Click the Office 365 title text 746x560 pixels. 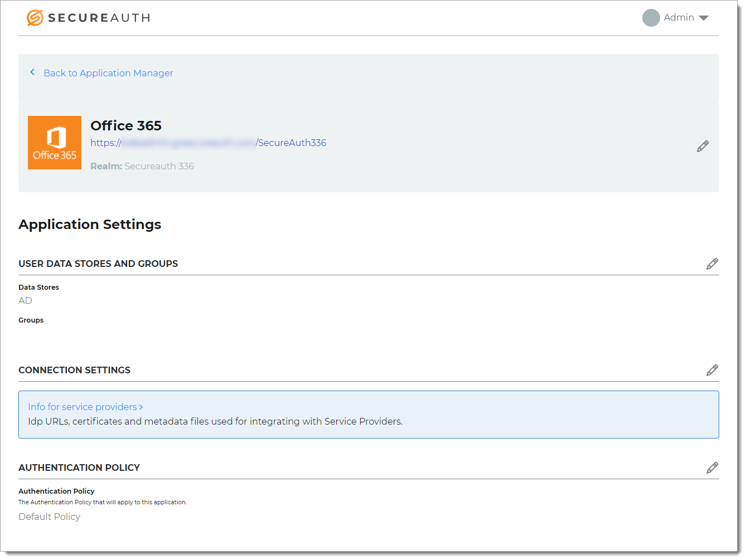(x=126, y=125)
